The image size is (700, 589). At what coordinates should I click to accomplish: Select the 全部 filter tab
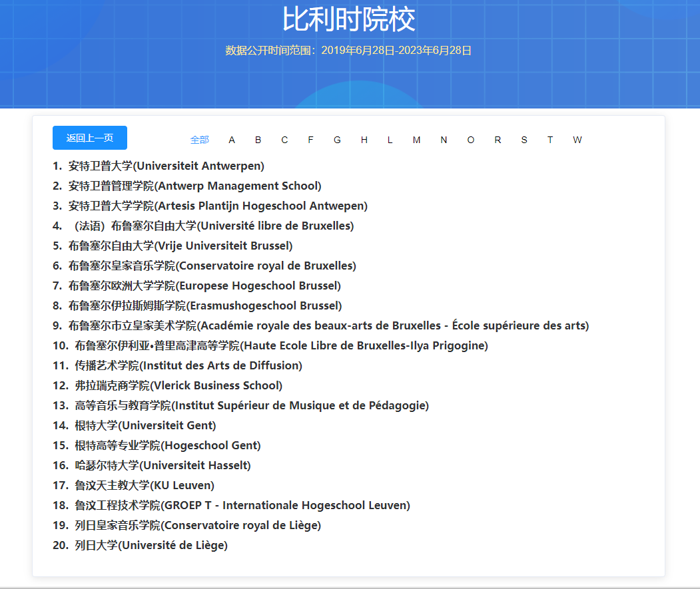[200, 140]
